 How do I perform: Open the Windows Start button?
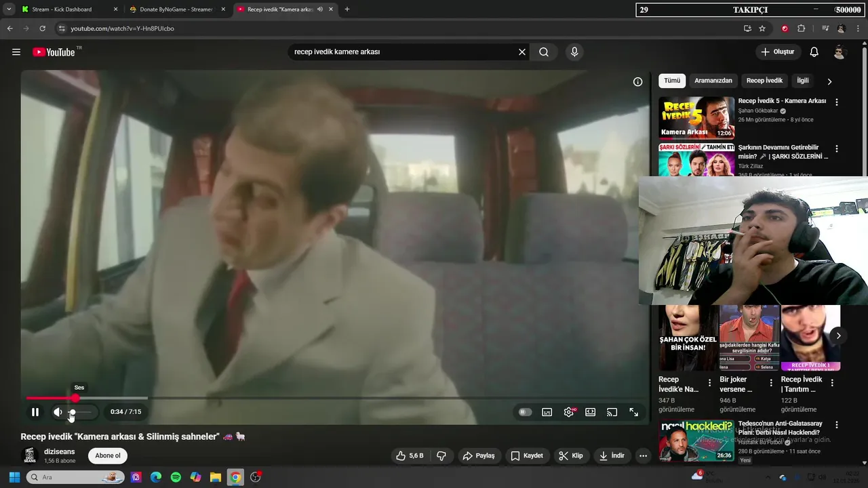click(14, 477)
